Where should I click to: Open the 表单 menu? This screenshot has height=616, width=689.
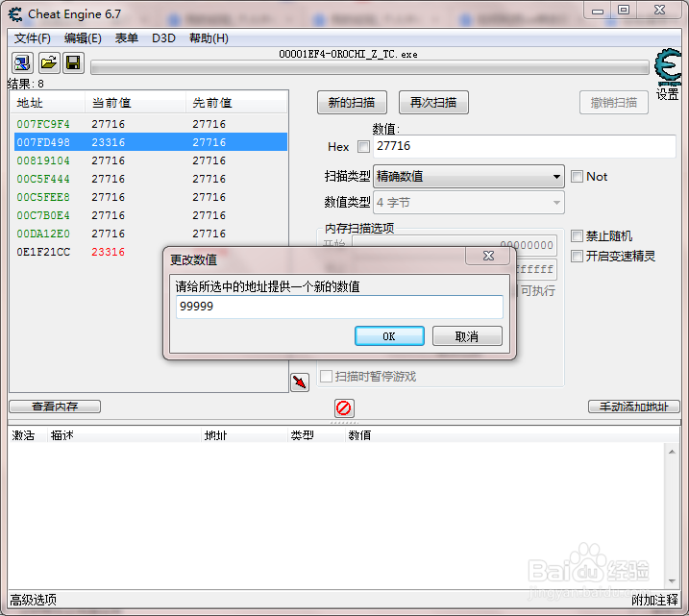tap(127, 38)
